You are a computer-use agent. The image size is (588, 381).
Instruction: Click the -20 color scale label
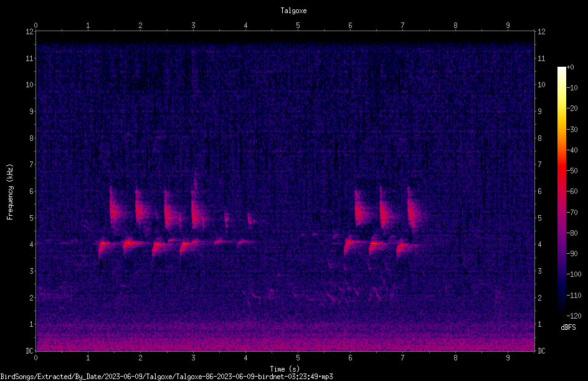[x=572, y=109]
